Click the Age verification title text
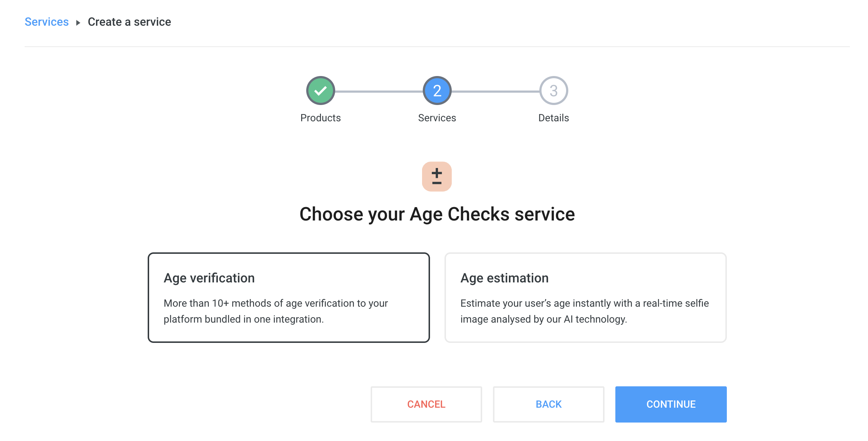The image size is (868, 441). point(209,278)
